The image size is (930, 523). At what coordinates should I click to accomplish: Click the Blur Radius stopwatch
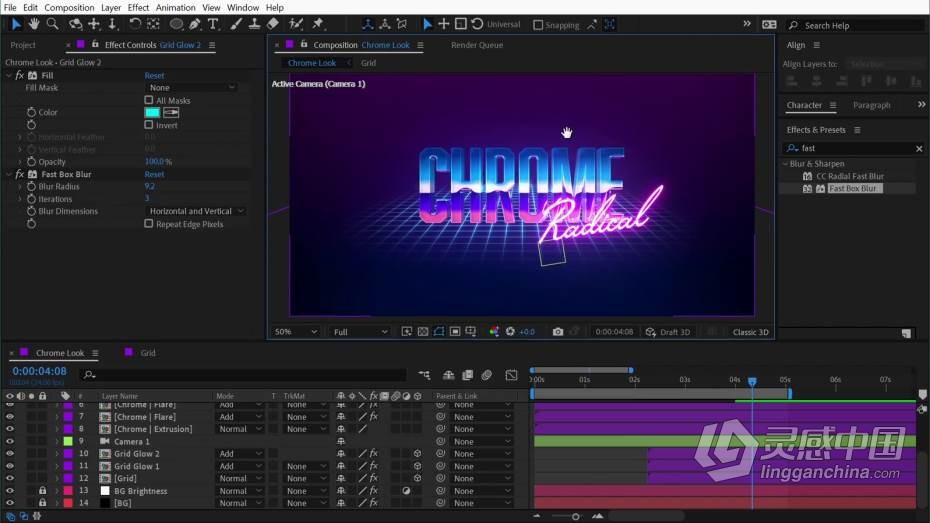(31, 186)
